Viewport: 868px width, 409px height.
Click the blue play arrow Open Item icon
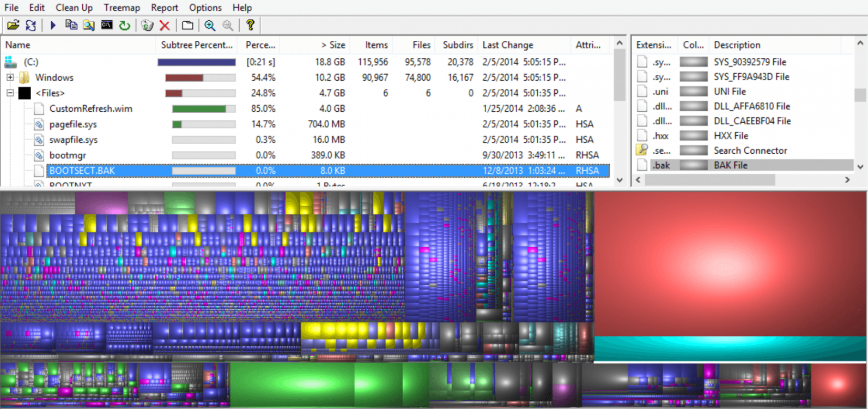click(x=53, y=25)
